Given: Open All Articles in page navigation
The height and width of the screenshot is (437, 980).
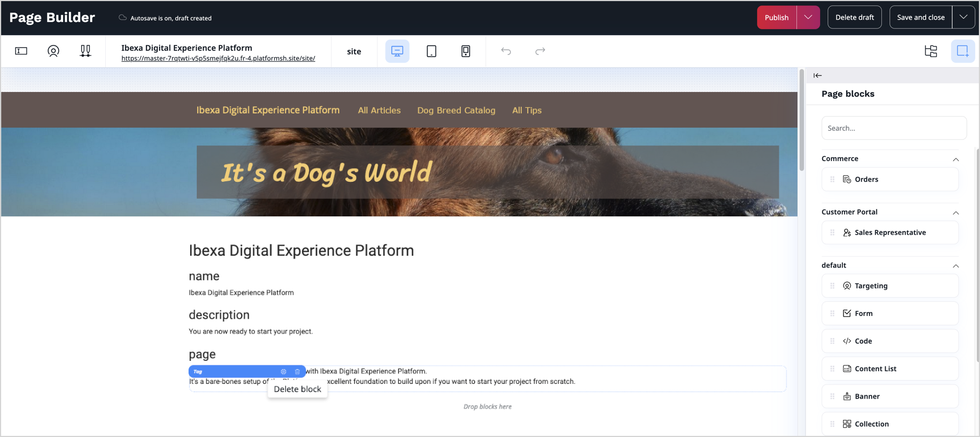Looking at the screenshot, I should pyautogui.click(x=379, y=110).
